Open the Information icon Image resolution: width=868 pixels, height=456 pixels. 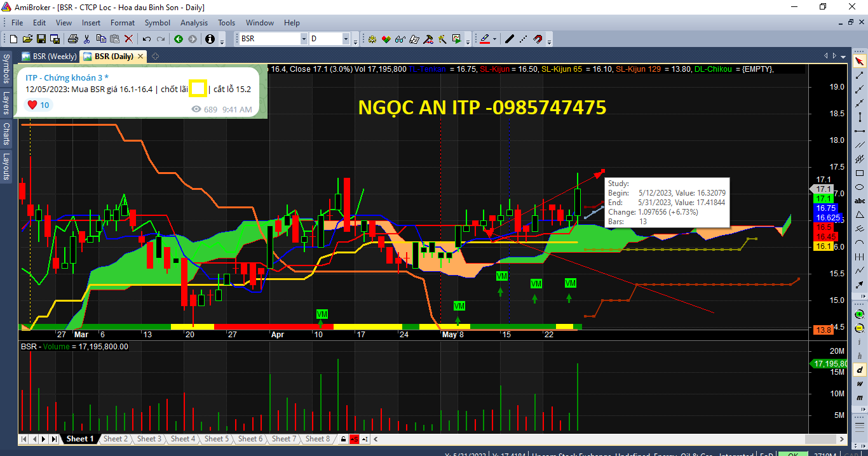point(210,39)
